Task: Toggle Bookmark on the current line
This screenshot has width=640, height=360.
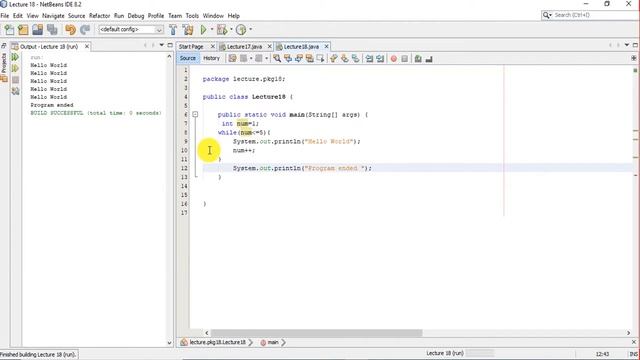Action: [356, 58]
